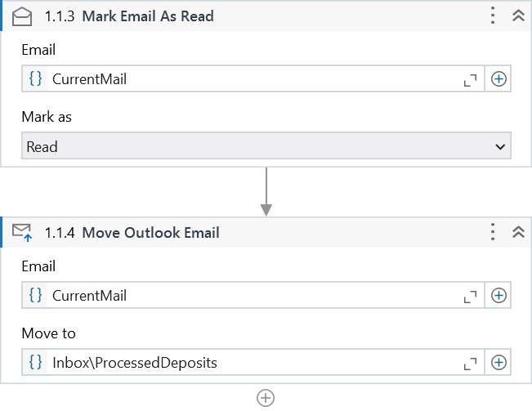Expand editor for Move Outlook Email's Email field

tap(470, 296)
